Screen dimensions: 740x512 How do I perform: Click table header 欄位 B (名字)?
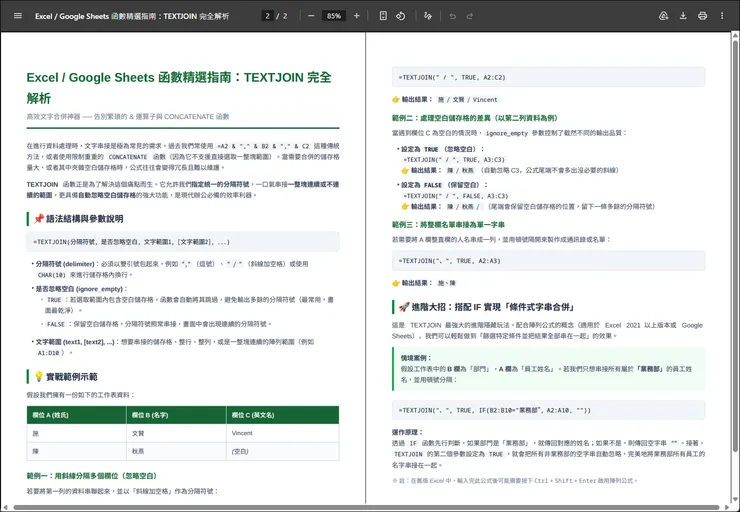point(176,415)
